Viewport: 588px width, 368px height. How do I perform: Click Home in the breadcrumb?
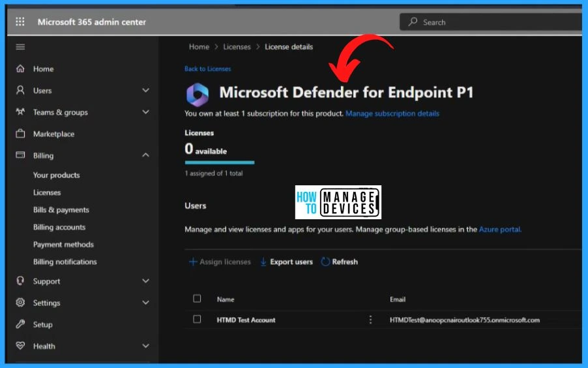pyautogui.click(x=199, y=46)
